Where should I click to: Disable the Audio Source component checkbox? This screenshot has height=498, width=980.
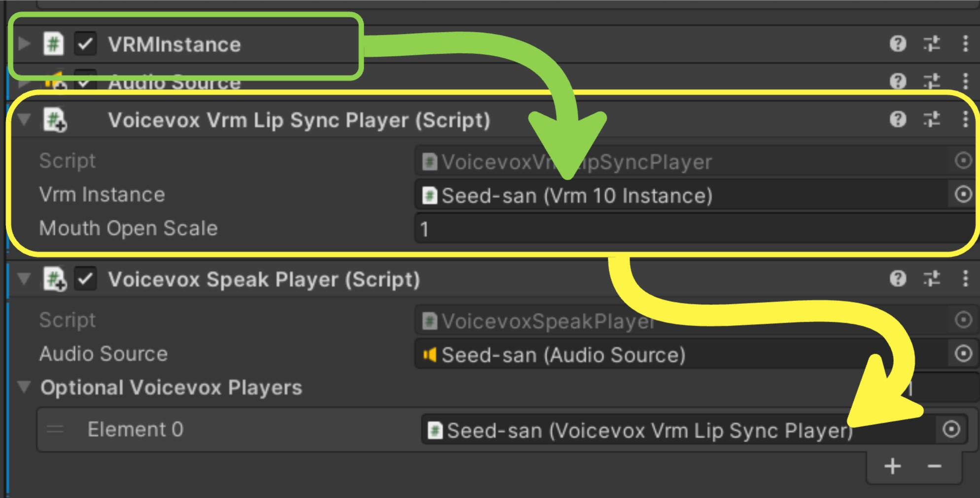click(85, 82)
